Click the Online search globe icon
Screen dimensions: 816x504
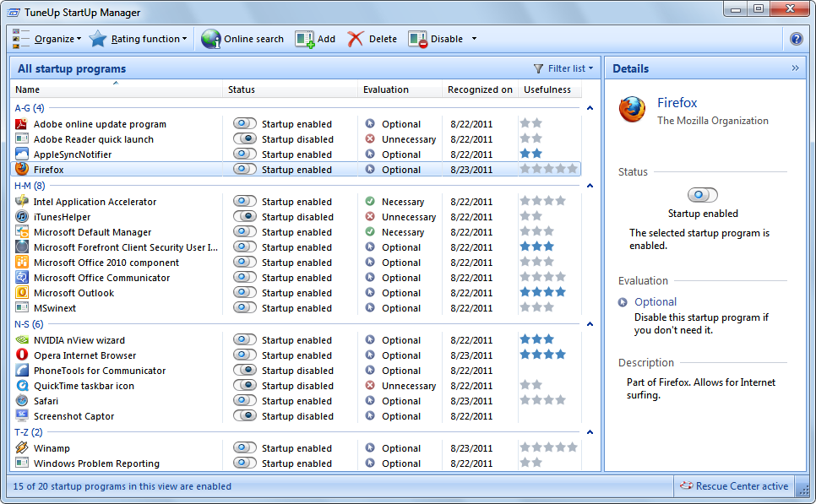tap(211, 39)
